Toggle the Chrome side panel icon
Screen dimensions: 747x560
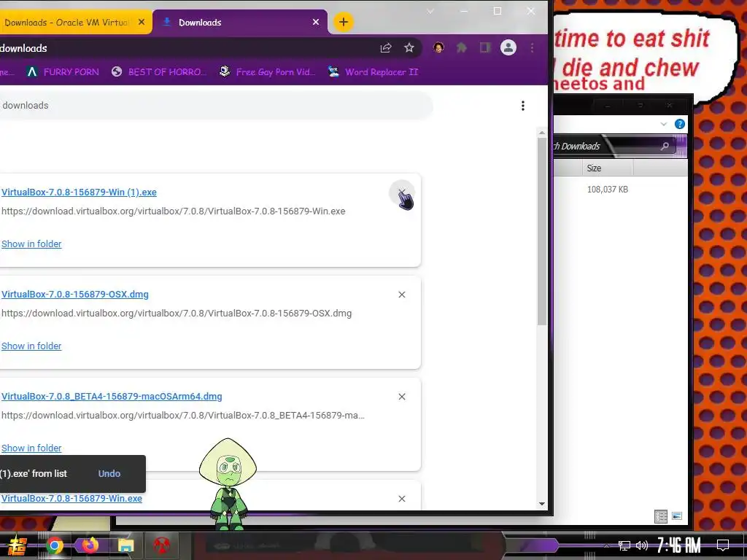[x=485, y=47]
